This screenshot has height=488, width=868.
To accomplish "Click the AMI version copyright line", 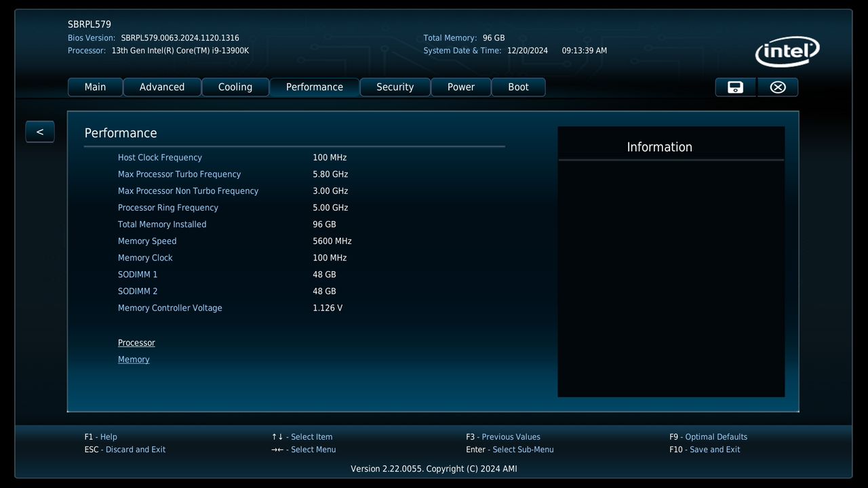I will click(x=434, y=469).
